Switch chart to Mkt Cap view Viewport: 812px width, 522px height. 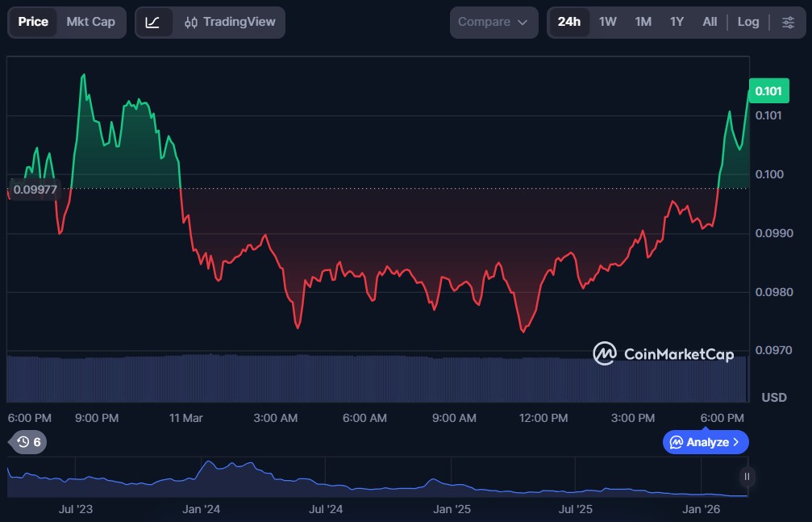click(x=90, y=22)
